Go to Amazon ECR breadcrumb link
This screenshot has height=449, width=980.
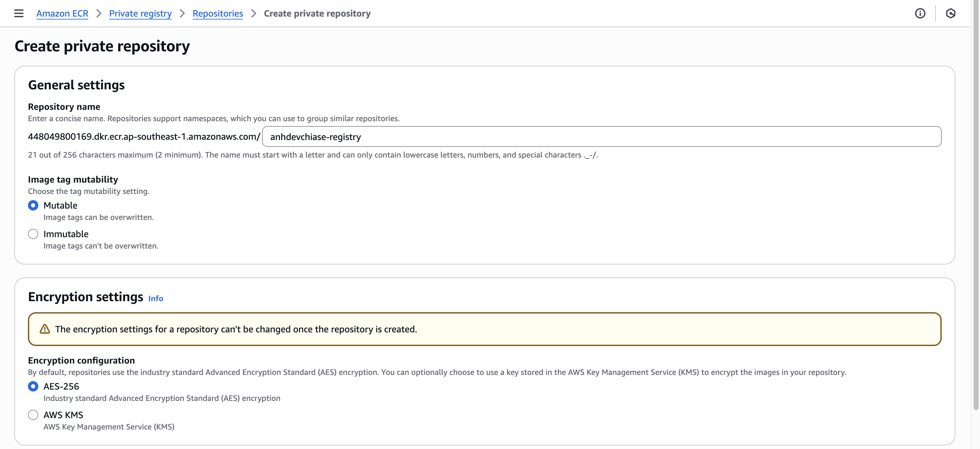point(62,13)
